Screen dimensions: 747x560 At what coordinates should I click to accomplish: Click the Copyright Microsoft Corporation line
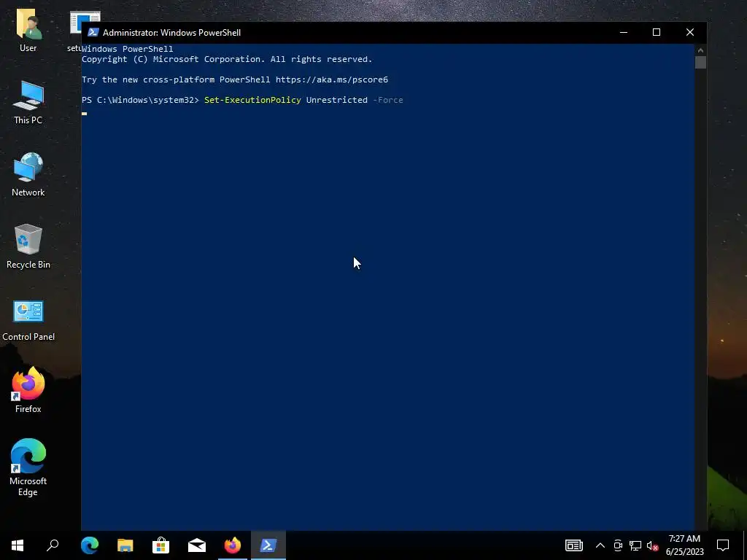227,59
